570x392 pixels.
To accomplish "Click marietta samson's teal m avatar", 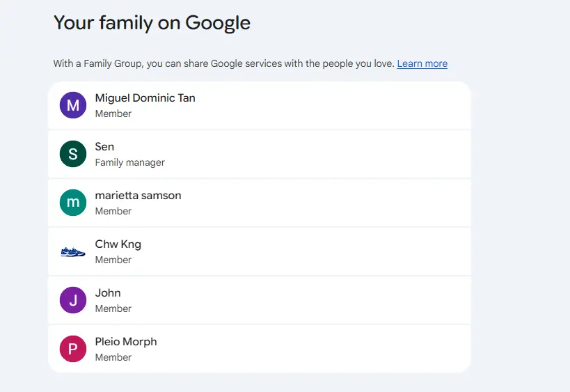I will coord(73,203).
